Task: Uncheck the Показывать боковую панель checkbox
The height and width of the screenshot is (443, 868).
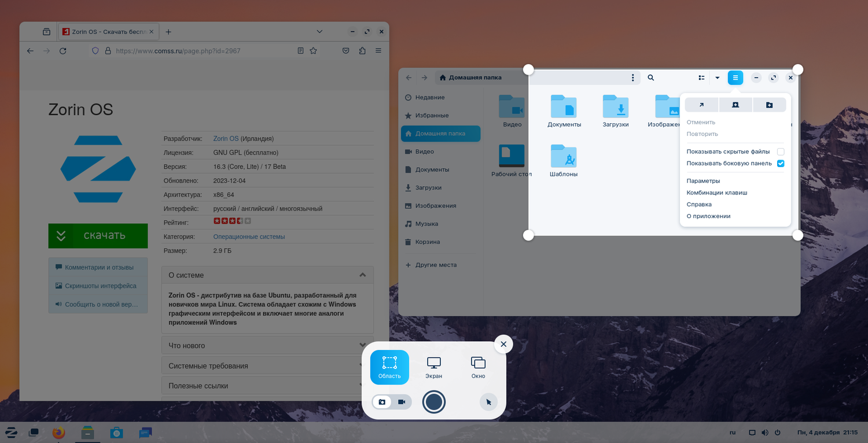Action: [x=781, y=163]
